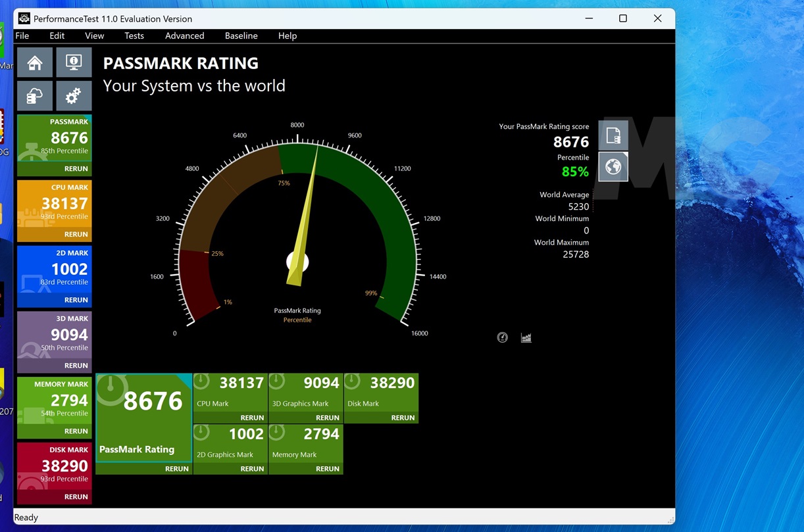804x532 pixels.
Task: Open the Advanced menu
Action: (184, 36)
